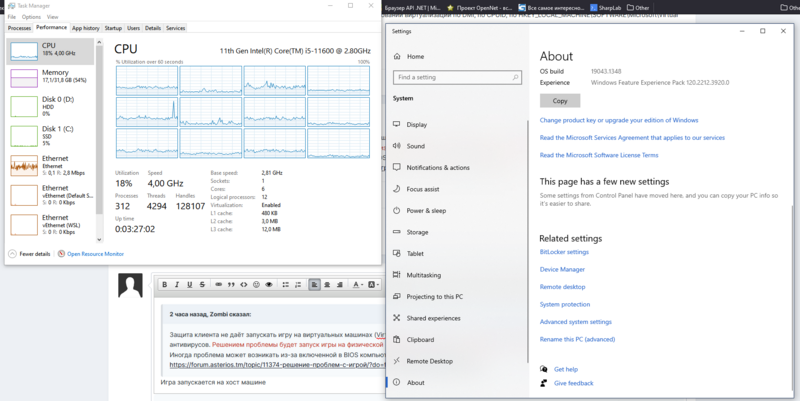Open Projecting to this PC settings
Viewport: 800px width, 401px height.
point(435,296)
